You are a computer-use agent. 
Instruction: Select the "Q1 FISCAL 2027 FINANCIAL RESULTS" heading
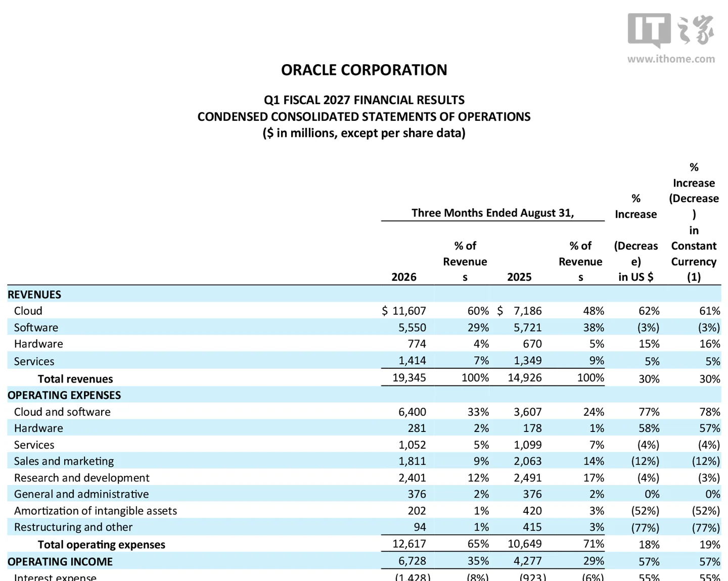364,100
